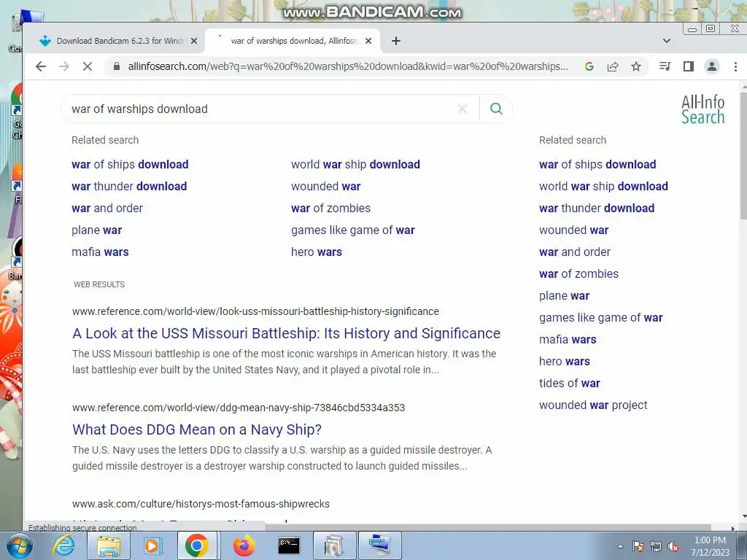This screenshot has width=747, height=560.
Task: Open the Chrome profile avatar
Action: click(712, 66)
